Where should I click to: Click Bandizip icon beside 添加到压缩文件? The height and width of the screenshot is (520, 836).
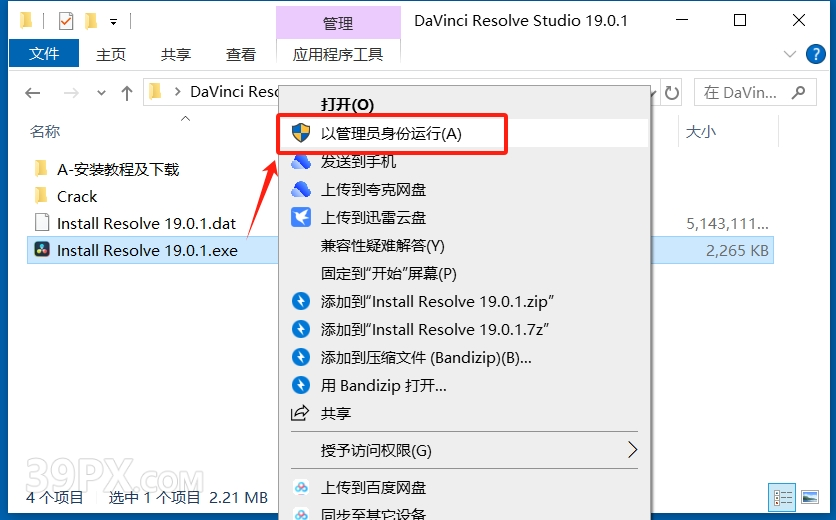point(301,357)
